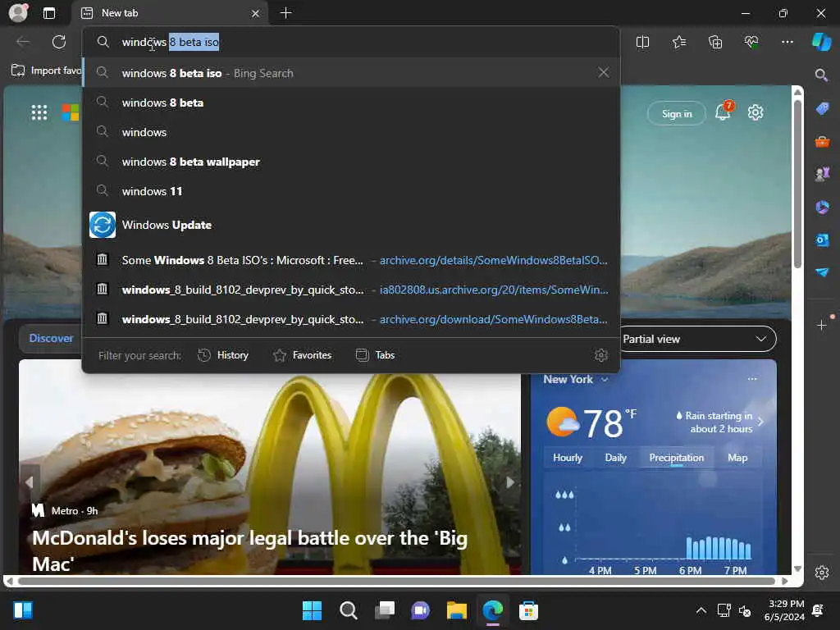
Task: Open Microsoft Store from taskbar
Action: point(528,610)
